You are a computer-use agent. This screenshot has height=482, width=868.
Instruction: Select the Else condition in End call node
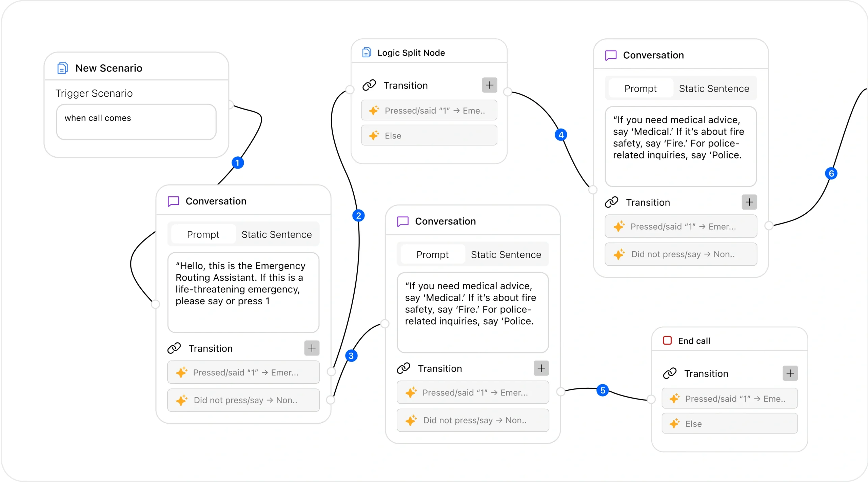(x=729, y=424)
